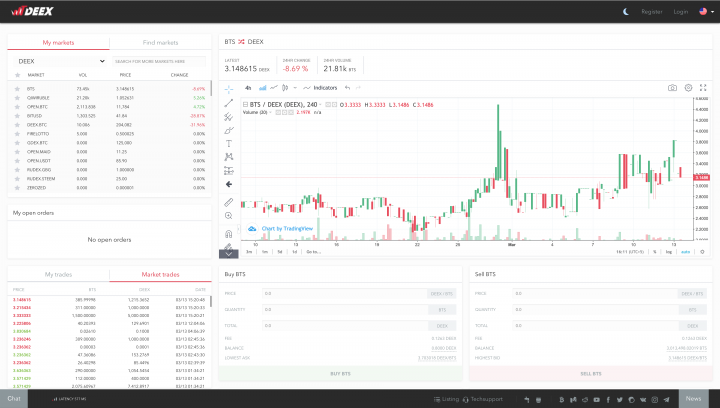This screenshot has height=408, width=720.
Task: Open the YouTube icon in the footer
Action: pos(596,400)
